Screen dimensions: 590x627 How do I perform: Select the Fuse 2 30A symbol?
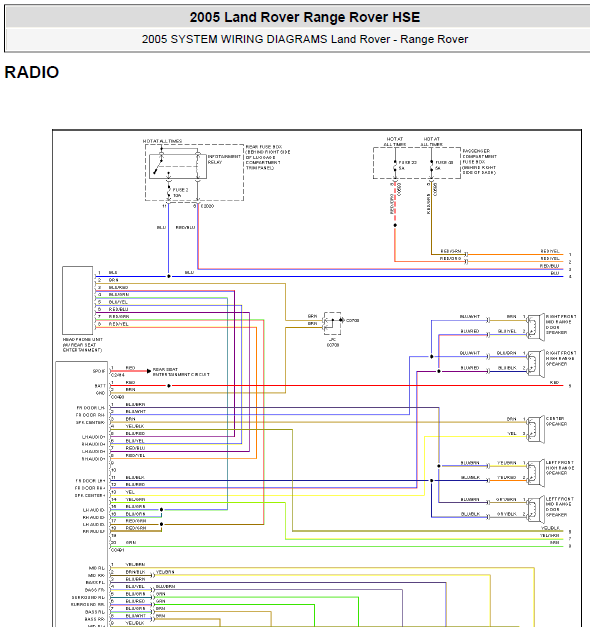[x=169, y=192]
